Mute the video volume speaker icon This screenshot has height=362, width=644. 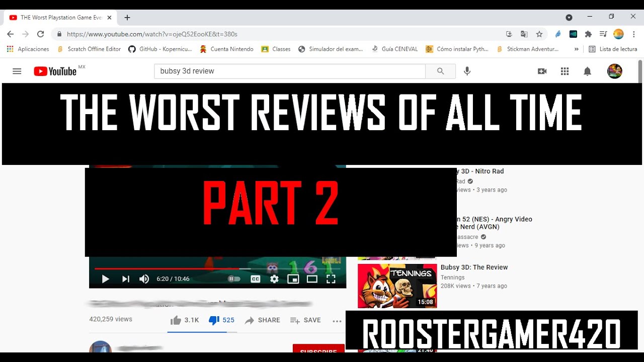(x=144, y=279)
